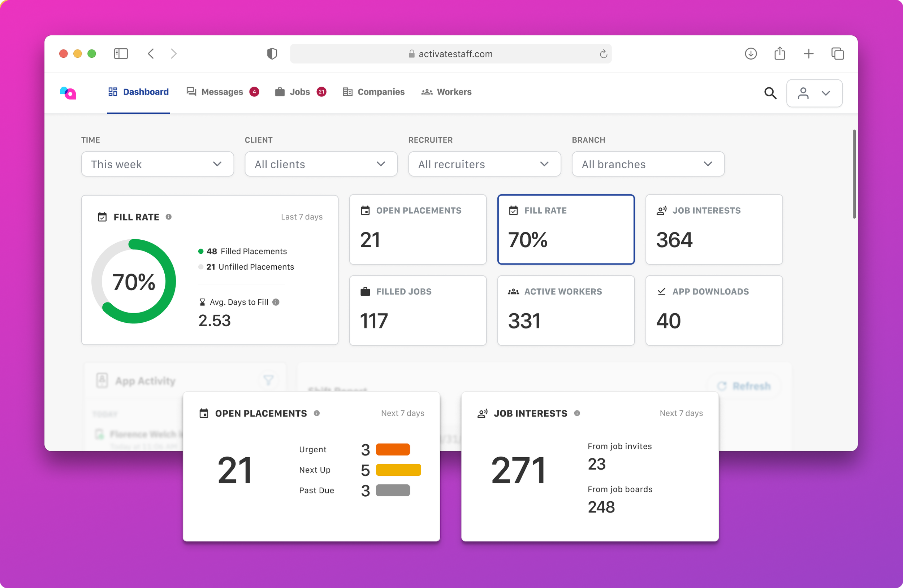This screenshot has width=903, height=588.
Task: Open the Jobs tab
Action: pos(299,92)
